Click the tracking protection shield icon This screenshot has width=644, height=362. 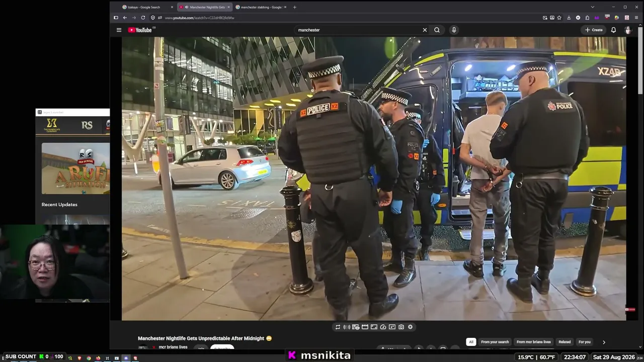(153, 18)
